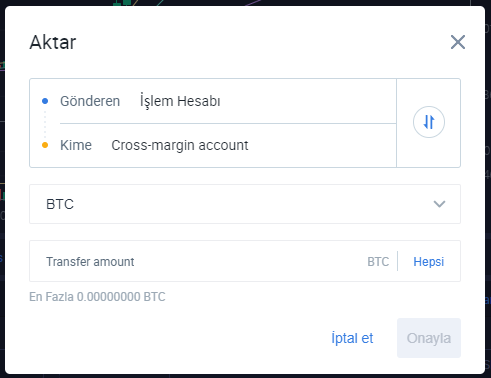Cancel with the İptal et button
Image resolution: width=491 pixels, height=378 pixels.
(352, 338)
